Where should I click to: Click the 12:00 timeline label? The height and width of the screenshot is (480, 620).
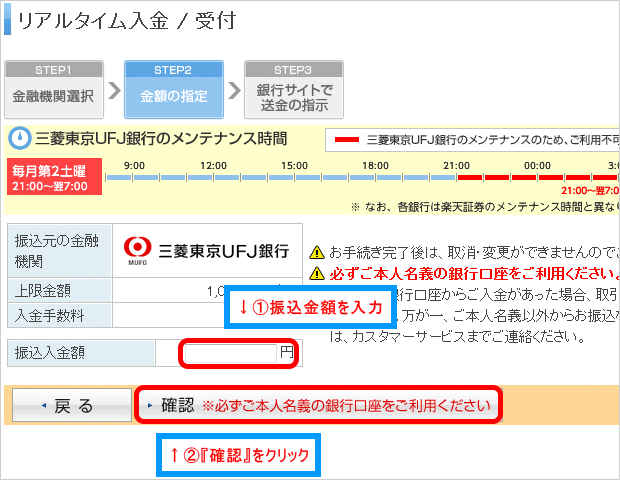pyautogui.click(x=214, y=166)
